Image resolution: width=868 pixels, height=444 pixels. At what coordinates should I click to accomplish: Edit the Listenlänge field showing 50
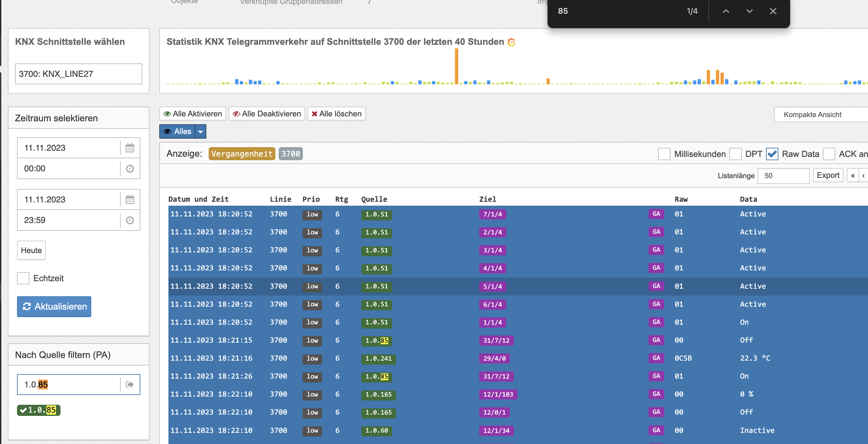coord(783,176)
